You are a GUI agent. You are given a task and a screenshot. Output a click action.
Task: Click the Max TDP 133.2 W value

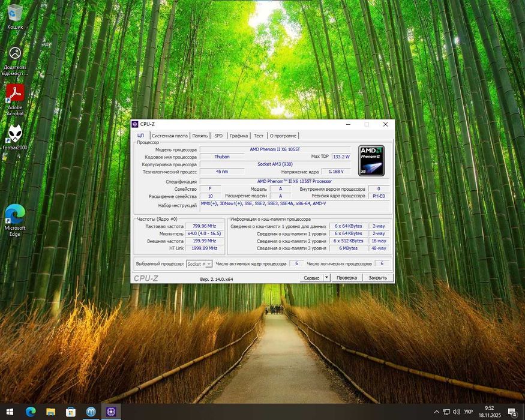click(x=341, y=157)
